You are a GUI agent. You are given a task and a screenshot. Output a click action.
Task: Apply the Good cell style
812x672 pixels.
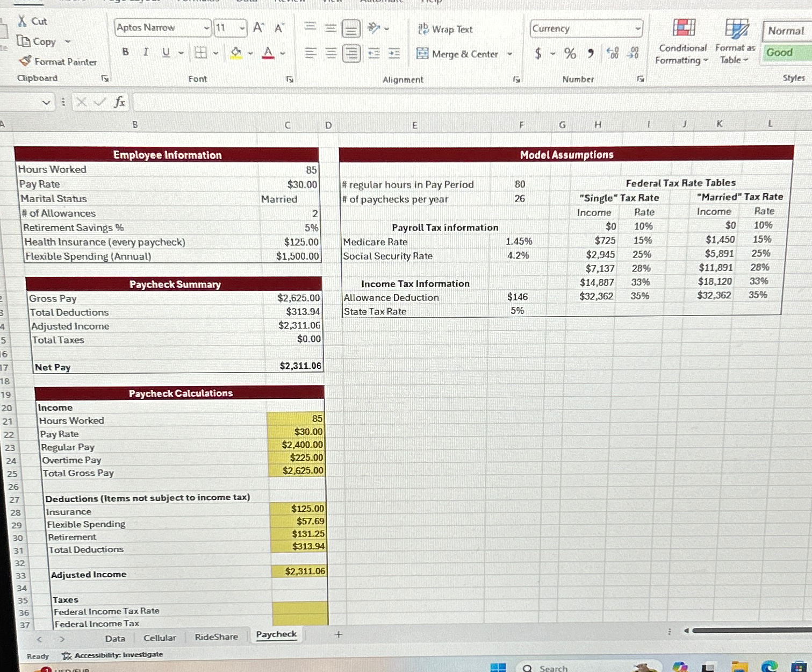click(783, 53)
